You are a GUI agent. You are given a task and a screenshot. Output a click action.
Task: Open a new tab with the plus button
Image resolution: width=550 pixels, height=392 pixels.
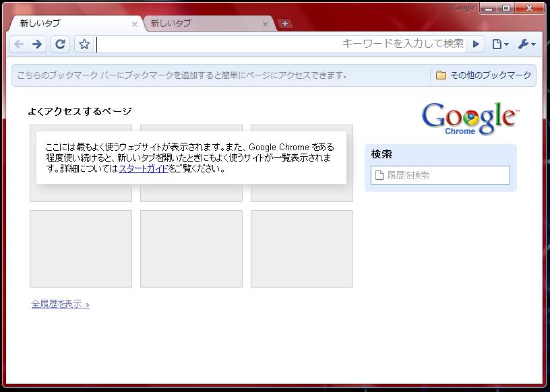point(285,24)
